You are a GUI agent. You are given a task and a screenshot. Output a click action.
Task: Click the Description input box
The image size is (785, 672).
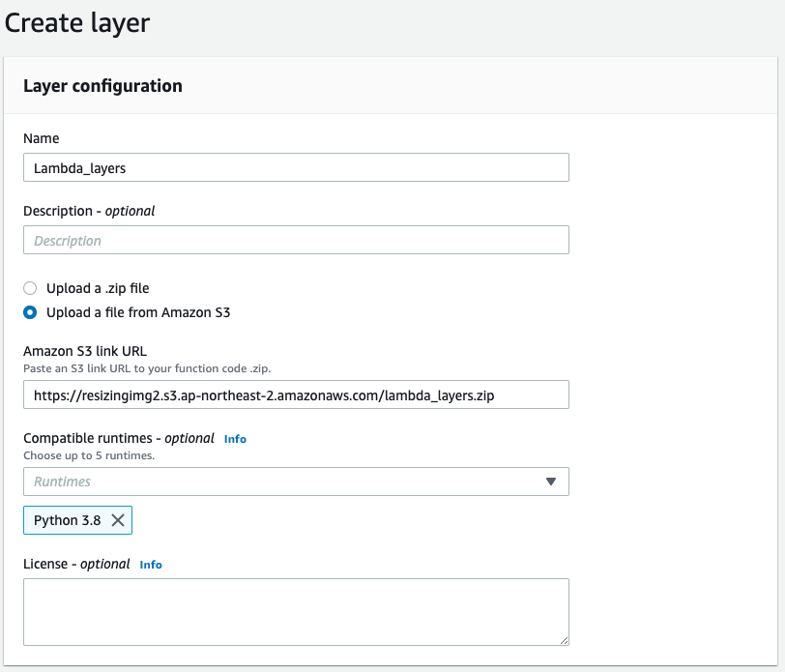(x=290, y=240)
